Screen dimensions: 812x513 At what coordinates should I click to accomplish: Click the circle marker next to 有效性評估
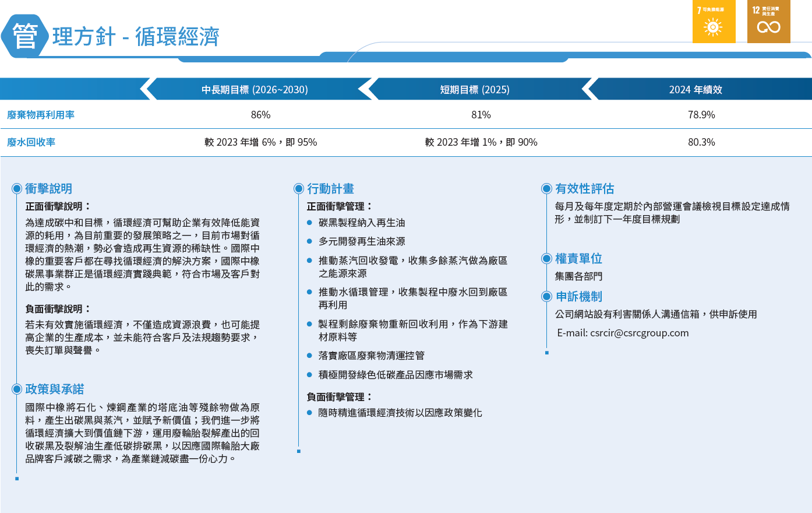546,189
